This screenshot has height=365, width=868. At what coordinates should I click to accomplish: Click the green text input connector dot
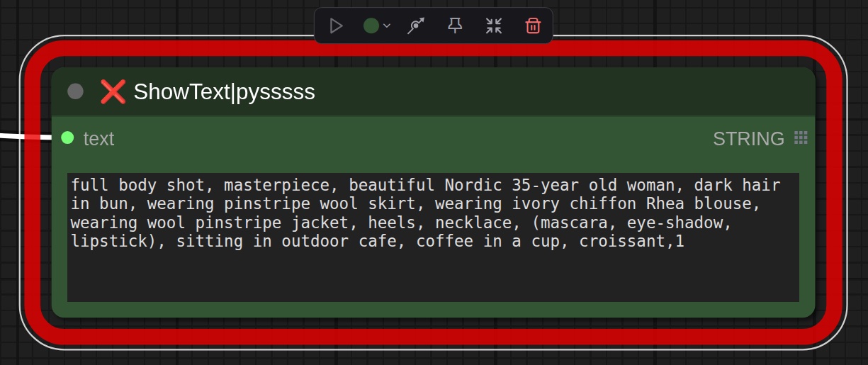pyautogui.click(x=67, y=137)
